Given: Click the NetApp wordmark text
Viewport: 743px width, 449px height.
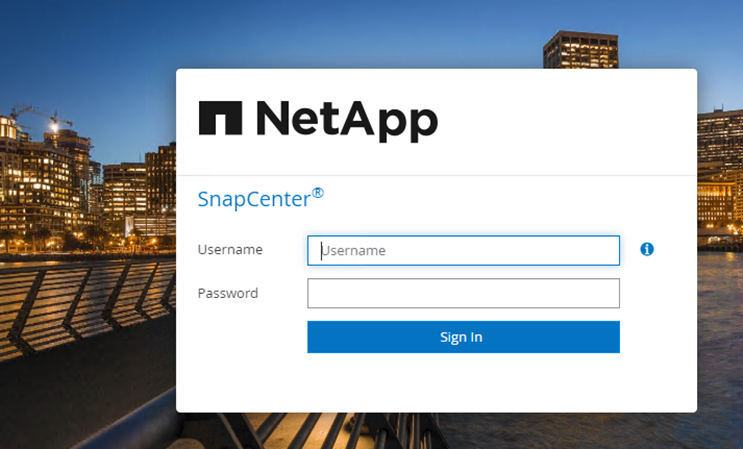Looking at the screenshot, I should [347, 120].
